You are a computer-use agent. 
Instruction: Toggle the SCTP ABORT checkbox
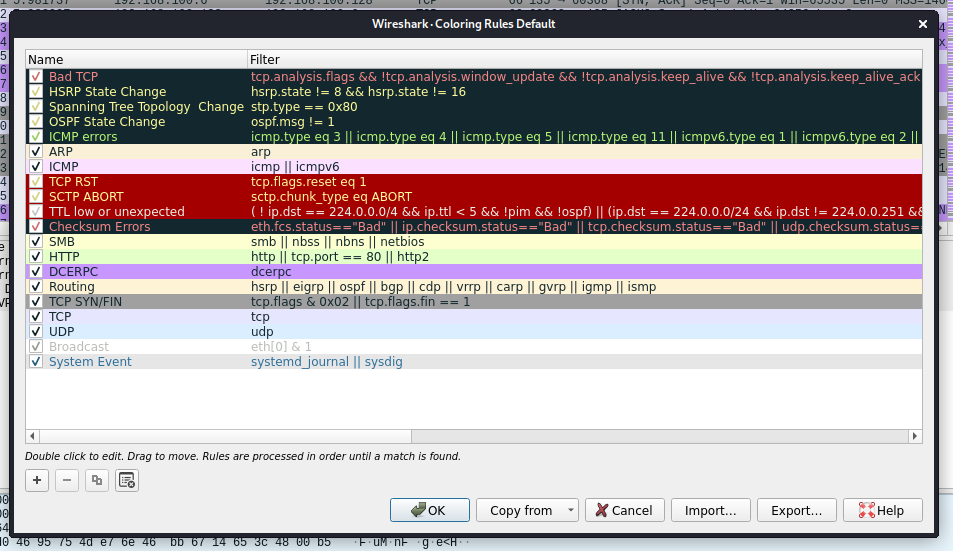(x=36, y=197)
